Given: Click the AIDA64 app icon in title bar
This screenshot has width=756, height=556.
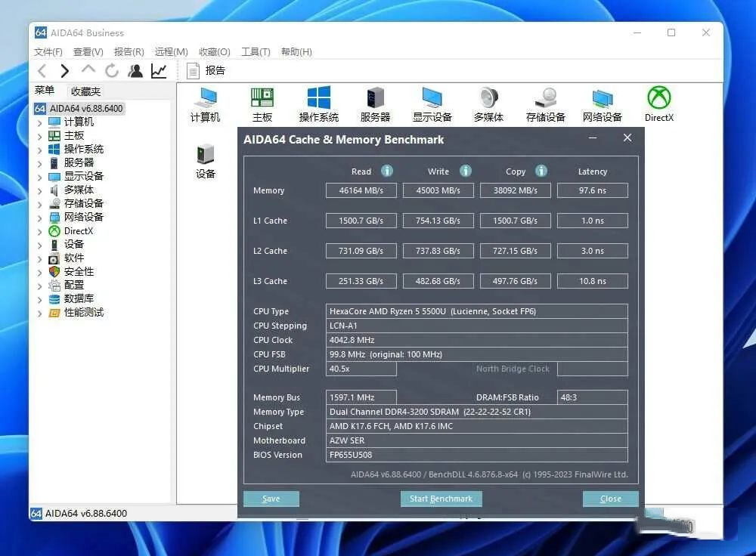Looking at the screenshot, I should point(41,32).
